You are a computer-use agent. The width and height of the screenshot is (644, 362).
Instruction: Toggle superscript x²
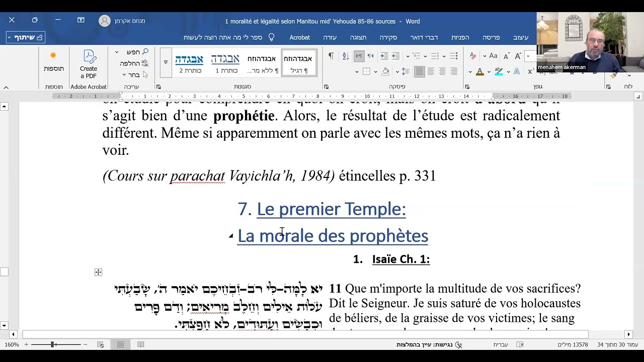531,72
